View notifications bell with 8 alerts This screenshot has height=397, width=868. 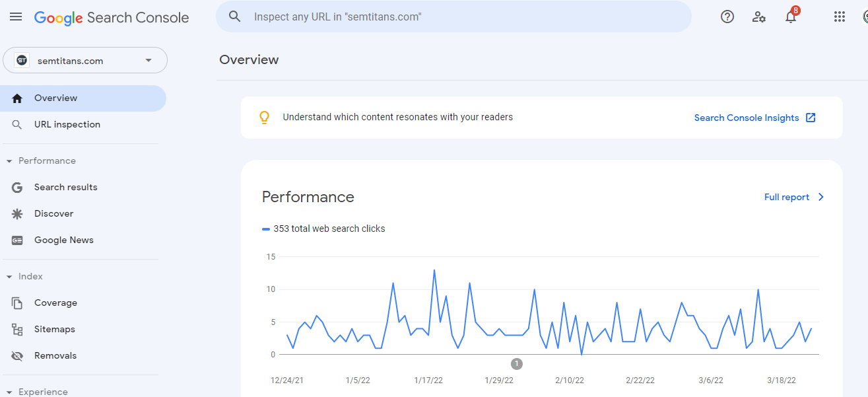(x=791, y=17)
